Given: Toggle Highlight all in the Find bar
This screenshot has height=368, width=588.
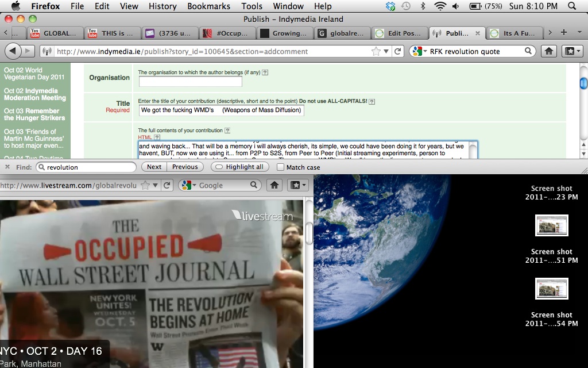Looking at the screenshot, I should [240, 167].
